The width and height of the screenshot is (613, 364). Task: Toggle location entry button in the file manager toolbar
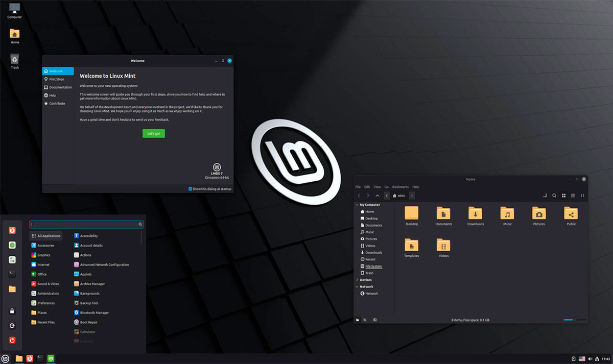(x=545, y=196)
